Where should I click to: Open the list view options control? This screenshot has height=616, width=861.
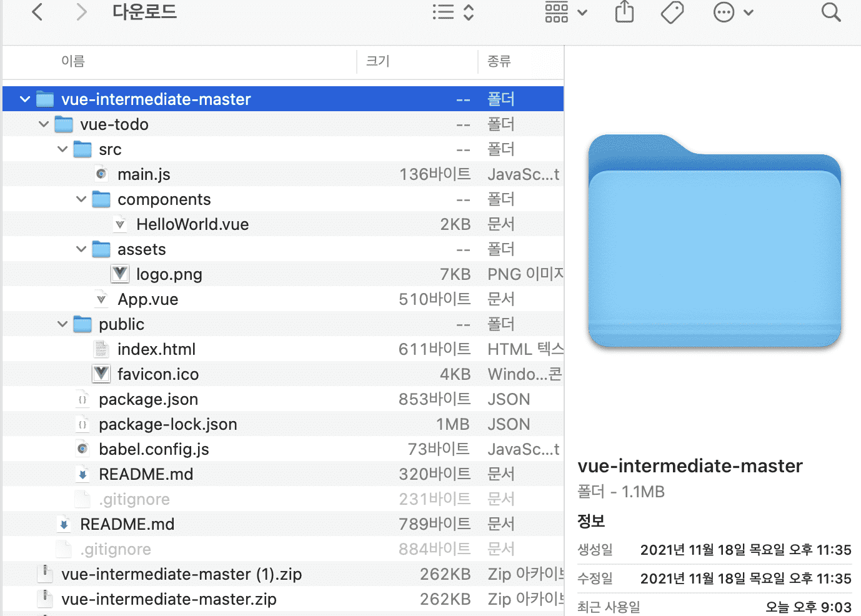tap(454, 12)
